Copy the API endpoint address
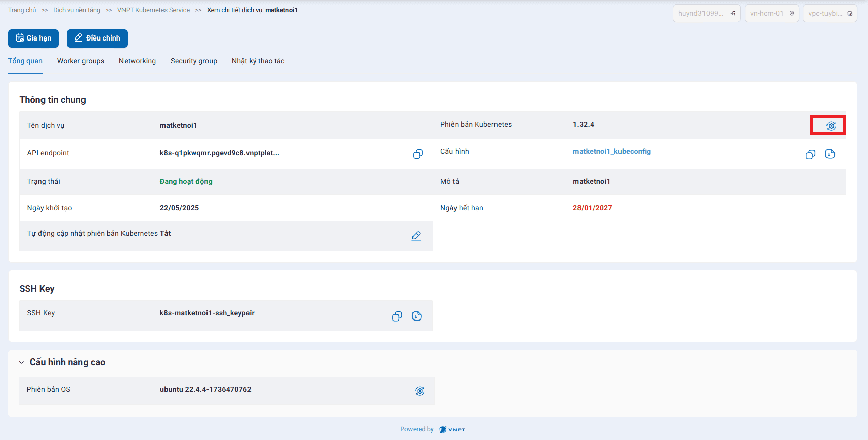This screenshot has width=868, height=440. [x=418, y=154]
